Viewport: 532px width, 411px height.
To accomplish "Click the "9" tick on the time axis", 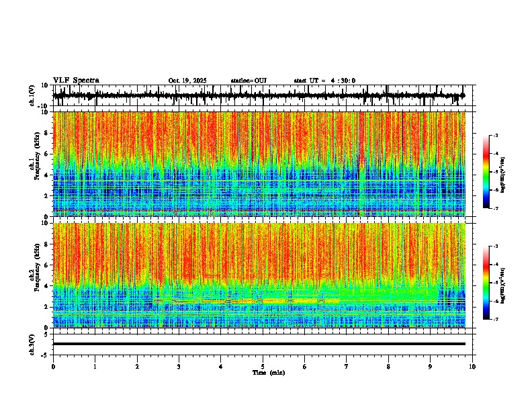I will pos(430,367).
